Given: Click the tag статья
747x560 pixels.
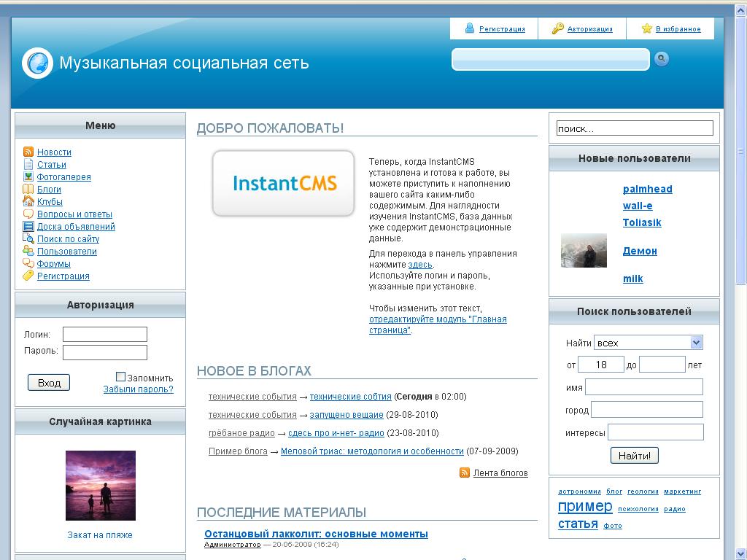Looking at the screenshot, I should (578, 524).
